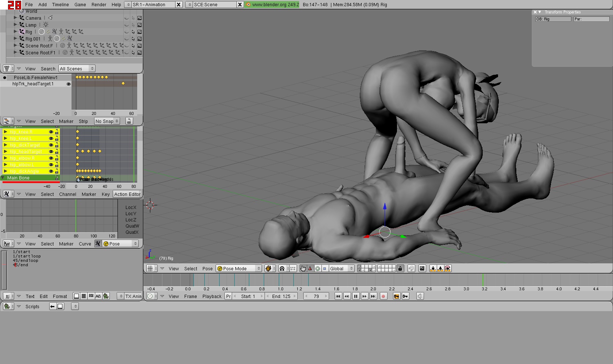Toggle visibility eye for hlp_knee.L channel
Image resolution: width=613 pixels, height=364 pixels.
pos(51,138)
